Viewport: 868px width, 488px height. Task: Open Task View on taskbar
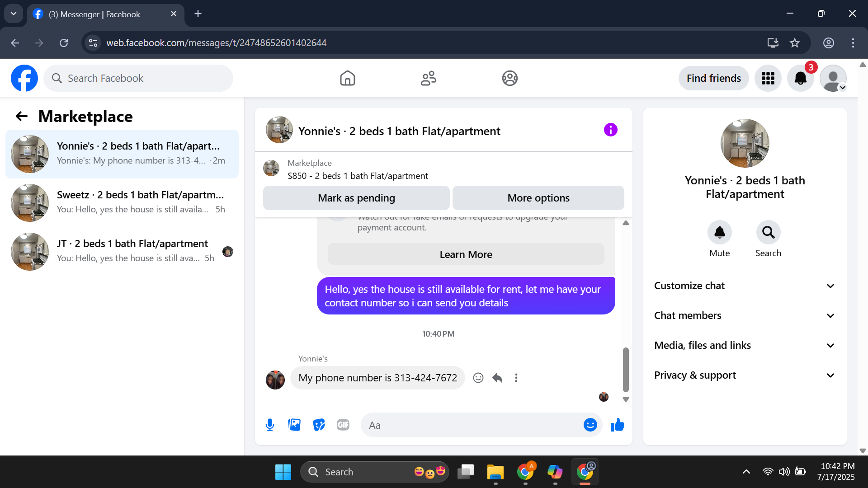click(466, 472)
